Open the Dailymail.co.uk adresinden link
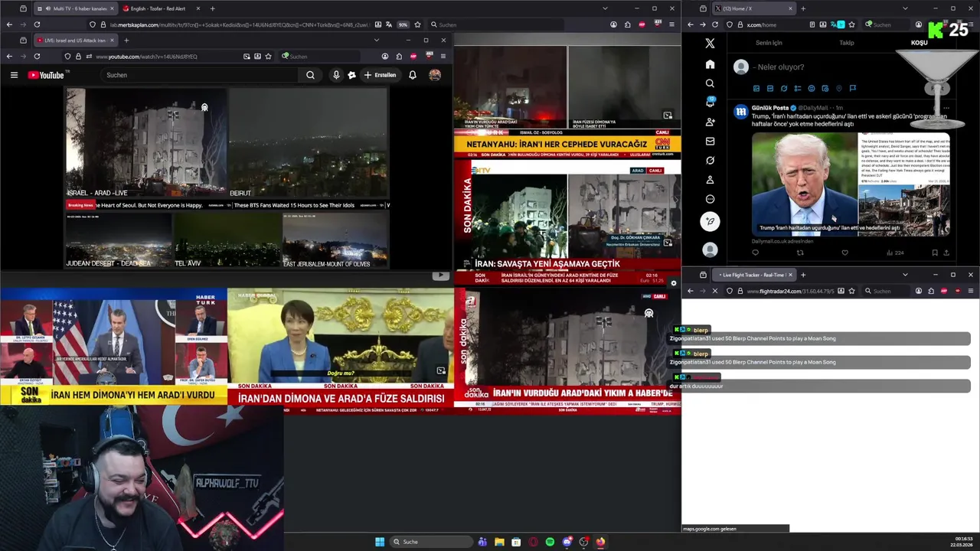 782,242
